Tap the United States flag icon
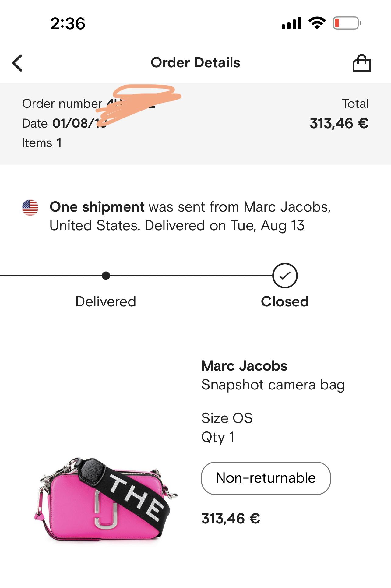Viewport: 391px width, 588px height. (30, 208)
